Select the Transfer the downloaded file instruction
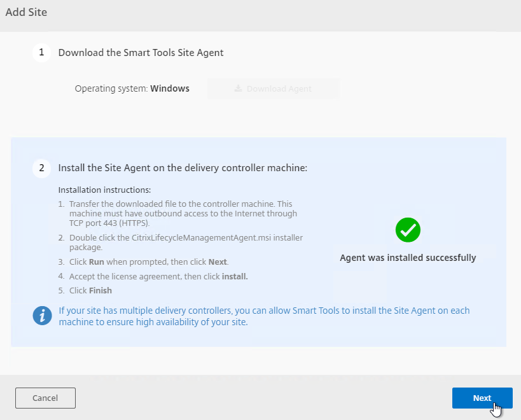Viewport: 521px width, 420px height. 183,213
